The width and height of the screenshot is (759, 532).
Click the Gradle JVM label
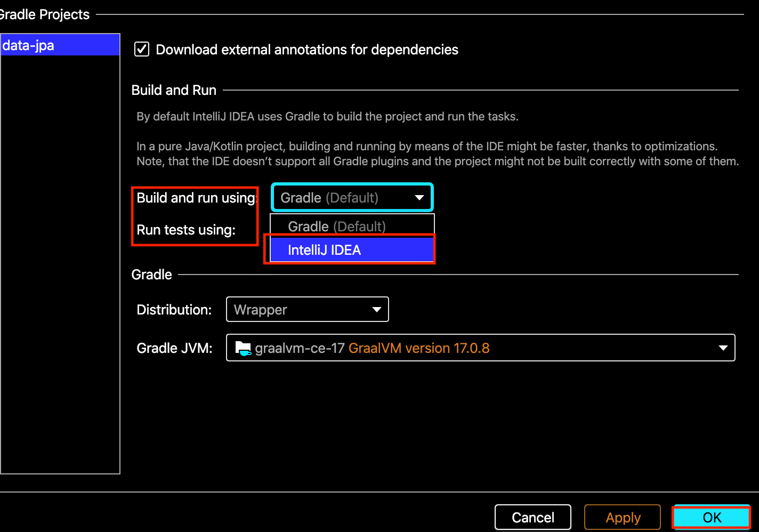[x=175, y=348]
